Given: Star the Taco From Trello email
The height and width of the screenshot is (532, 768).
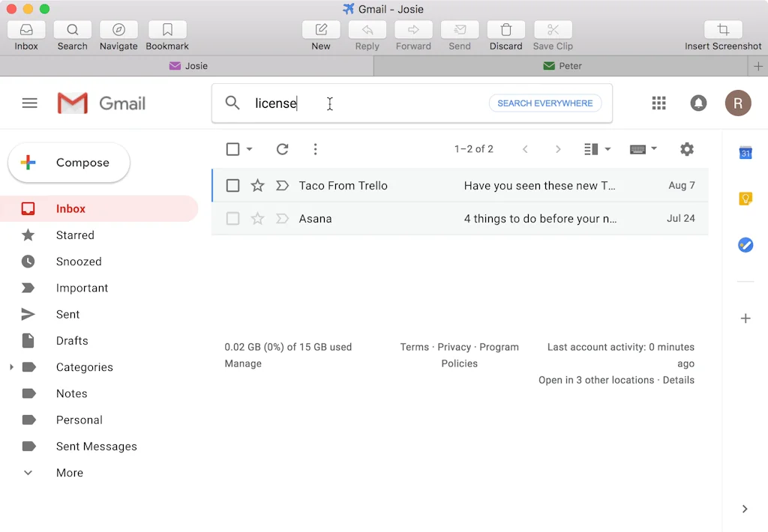Looking at the screenshot, I should (257, 185).
